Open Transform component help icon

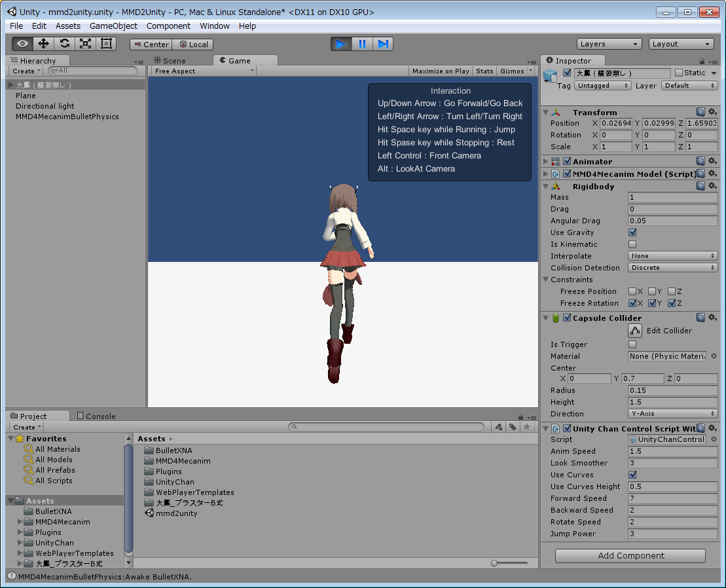(x=700, y=112)
